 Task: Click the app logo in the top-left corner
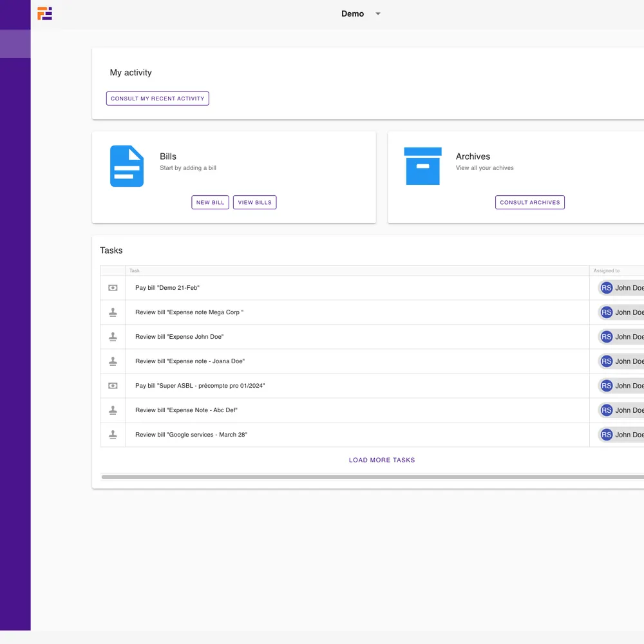[x=44, y=14]
